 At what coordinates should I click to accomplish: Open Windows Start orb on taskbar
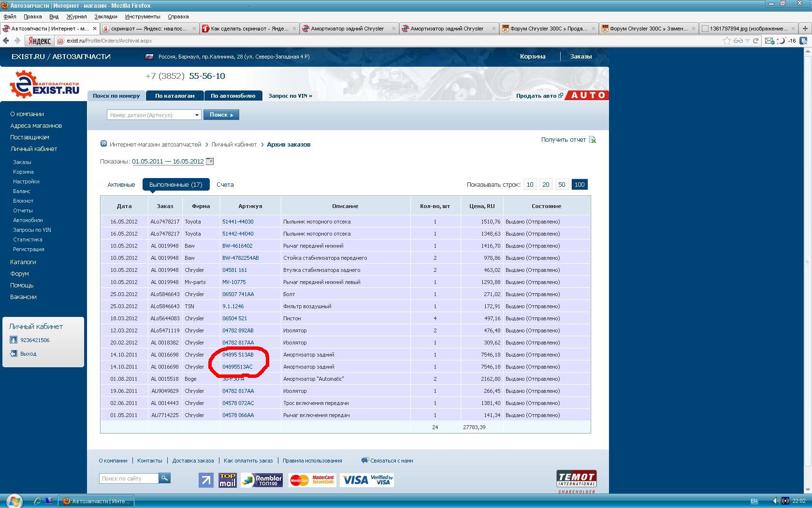pyautogui.click(x=14, y=501)
